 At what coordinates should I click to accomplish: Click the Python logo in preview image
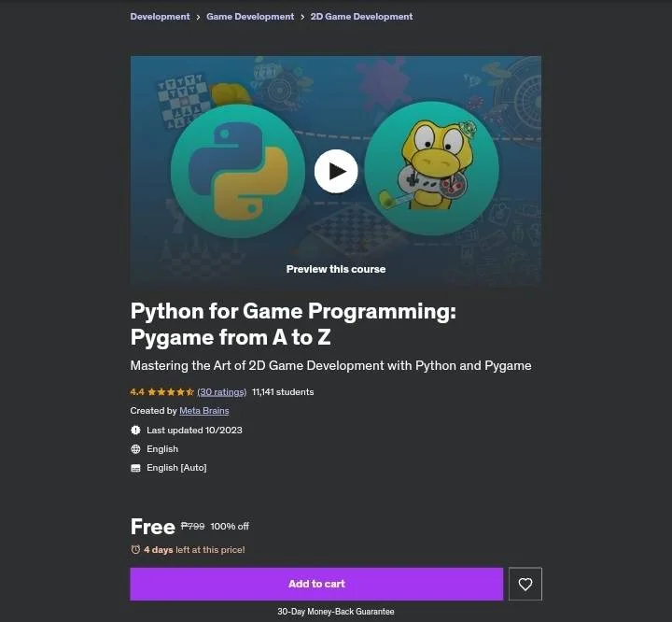(x=238, y=171)
